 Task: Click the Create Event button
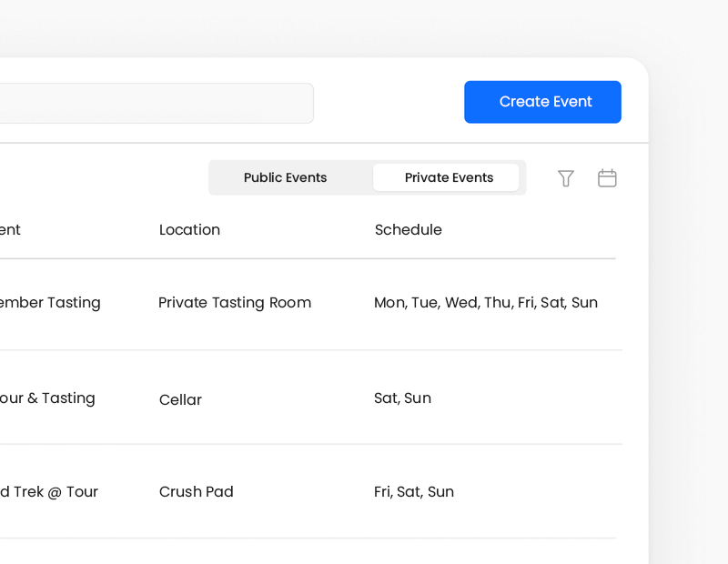click(x=542, y=102)
